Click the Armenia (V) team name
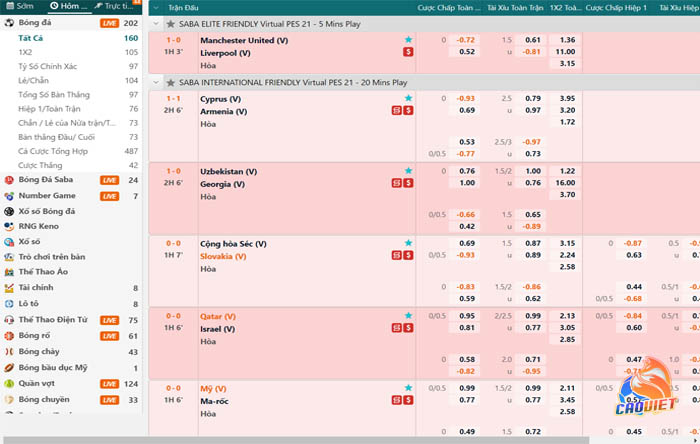This screenshot has height=444, width=700. 224,112
